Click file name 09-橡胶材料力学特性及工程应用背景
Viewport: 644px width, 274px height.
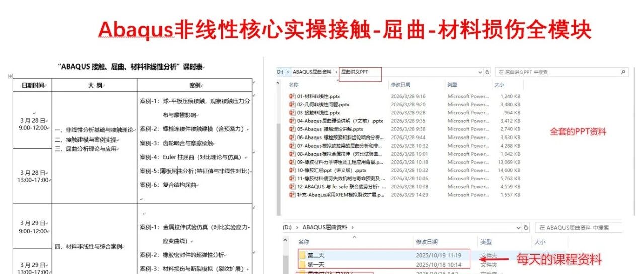(x=340, y=162)
